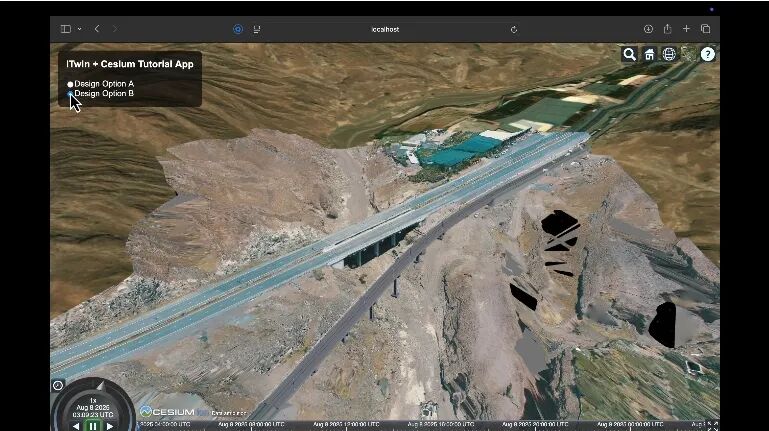Screen dimensions: 769x431
Task: Click the localhost address bar
Action: click(385, 29)
